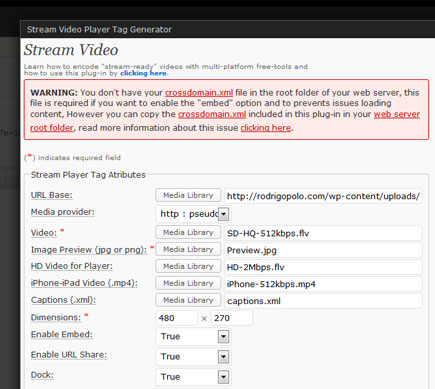Click Media Library button for Video
The width and height of the screenshot is (435, 389).
[x=188, y=232]
